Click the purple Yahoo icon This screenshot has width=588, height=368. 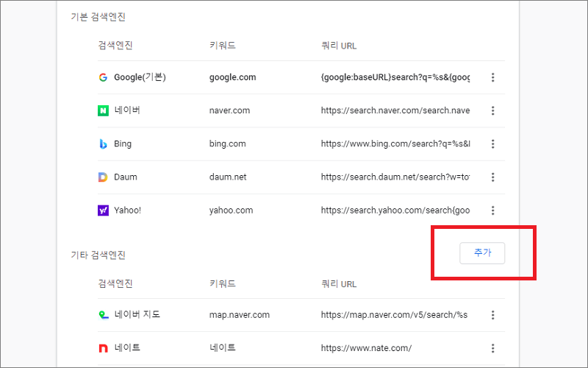pos(103,210)
